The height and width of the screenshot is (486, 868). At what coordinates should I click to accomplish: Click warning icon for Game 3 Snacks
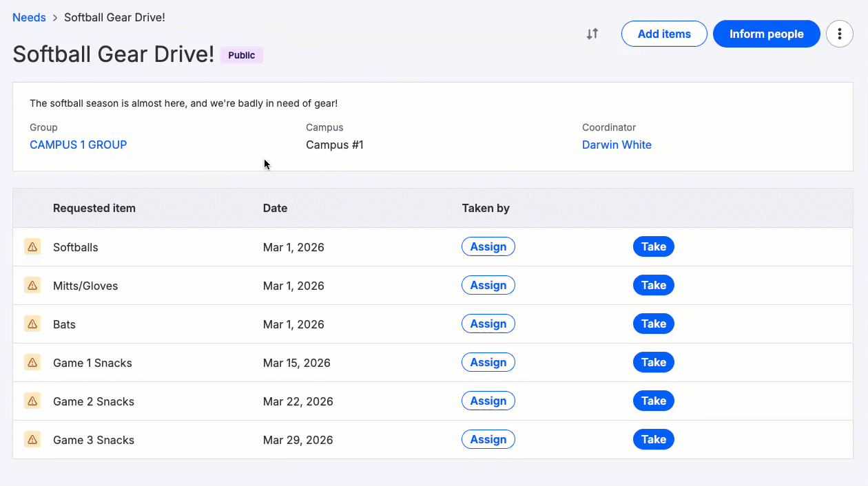pyautogui.click(x=32, y=439)
